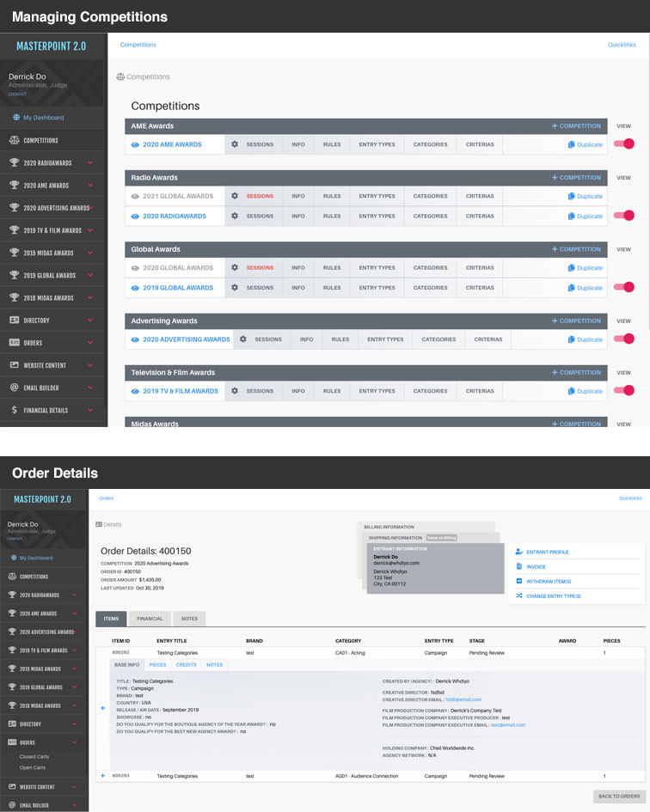Toggle visibility eye for 2021 Global Awards
650x812 pixels.
(x=135, y=196)
